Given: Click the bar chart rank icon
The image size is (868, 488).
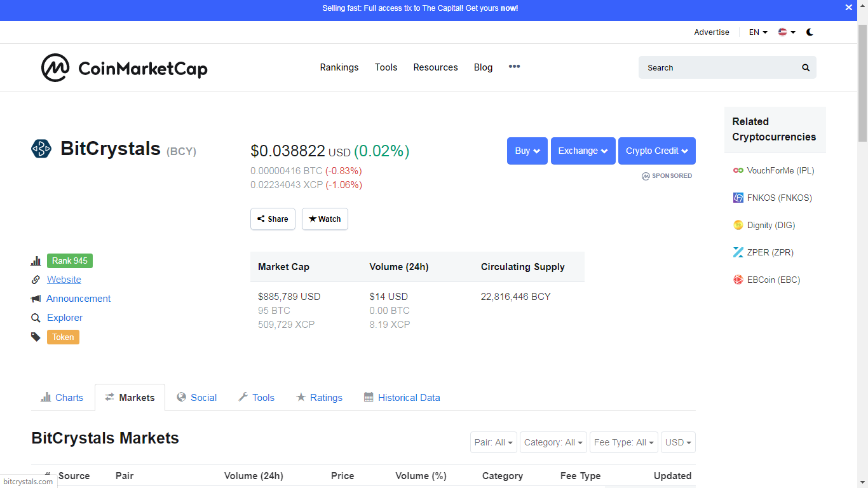Looking at the screenshot, I should pyautogui.click(x=36, y=261).
